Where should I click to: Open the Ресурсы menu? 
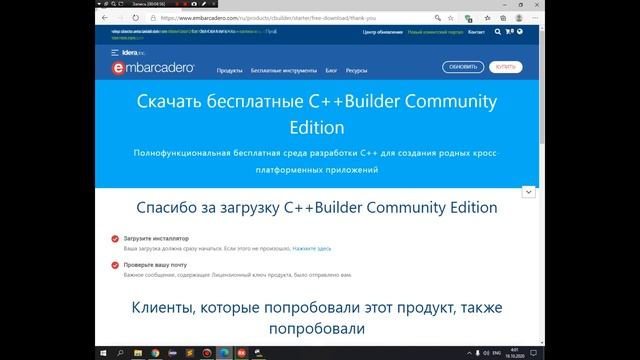pyautogui.click(x=356, y=71)
